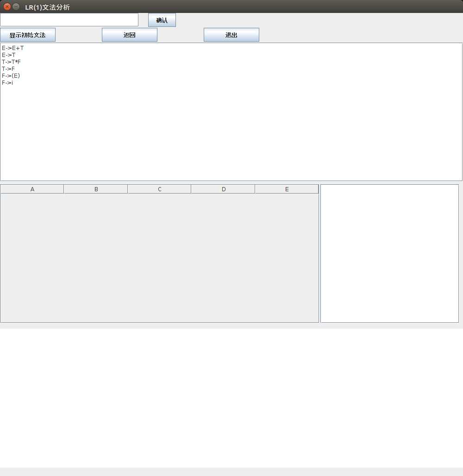Image resolution: width=463 pixels, height=476 pixels.
Task: Click table column header E
Action: tap(287, 189)
